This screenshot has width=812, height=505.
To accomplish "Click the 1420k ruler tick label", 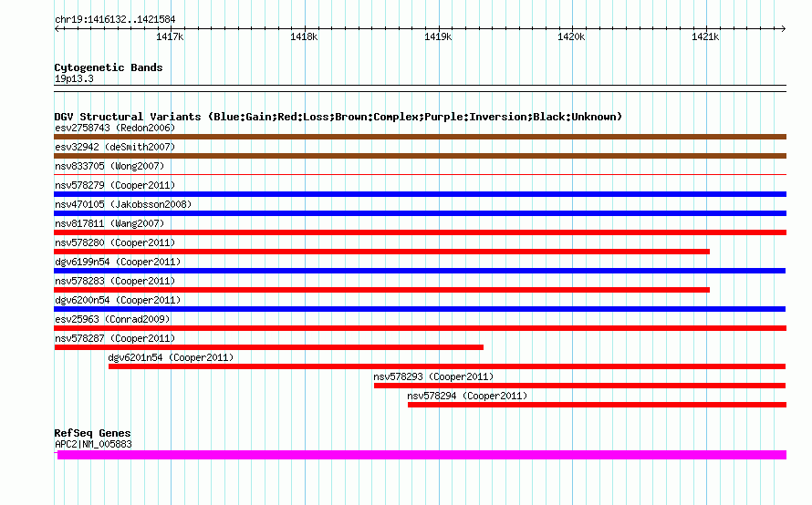I will pyautogui.click(x=571, y=36).
